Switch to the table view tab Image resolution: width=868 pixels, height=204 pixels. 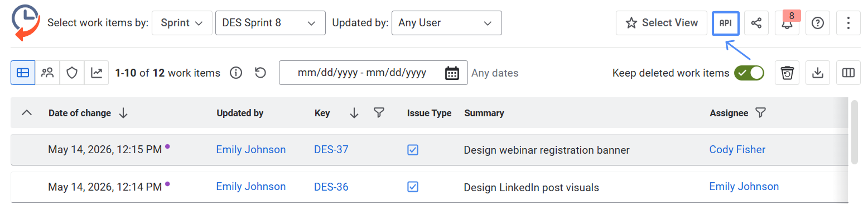point(23,73)
